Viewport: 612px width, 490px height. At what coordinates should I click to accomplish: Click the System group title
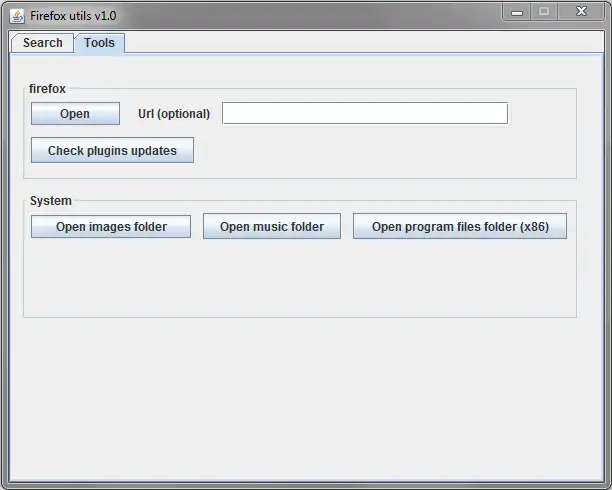click(51, 201)
